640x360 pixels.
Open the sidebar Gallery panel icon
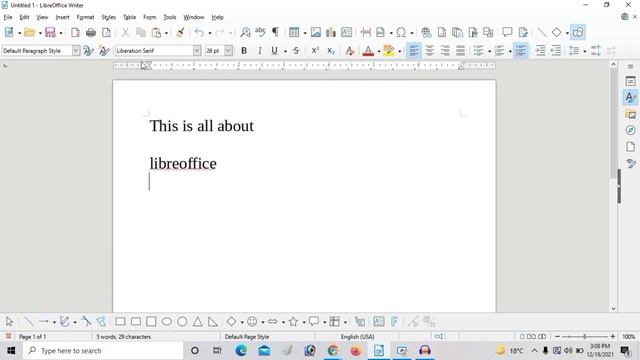tap(631, 114)
